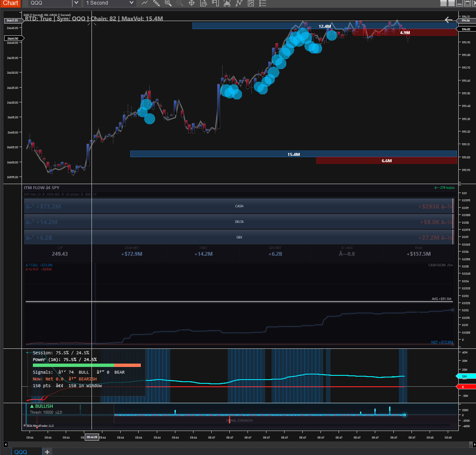Screen dimensions: 476x455
Task: Click the CASH row in ITM FLOW panel
Action: tap(239, 206)
